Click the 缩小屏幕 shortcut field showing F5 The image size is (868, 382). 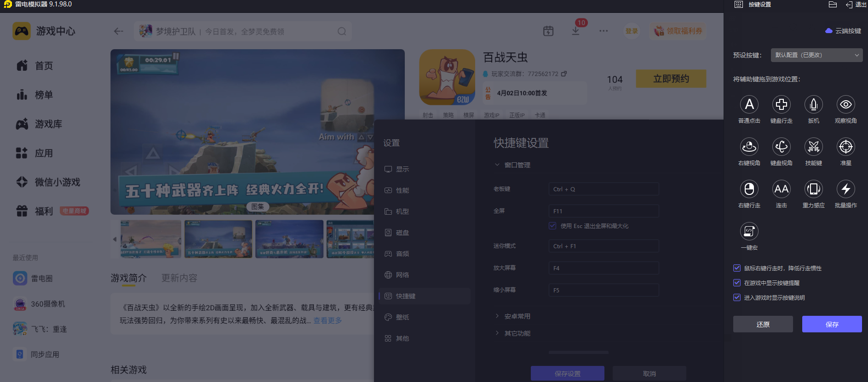pyautogui.click(x=604, y=290)
